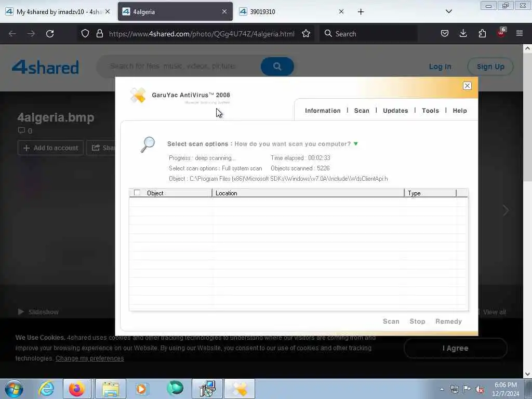Screen dimensions: 532x399
Task: Open the media player taskbar icon
Action: (141, 389)
